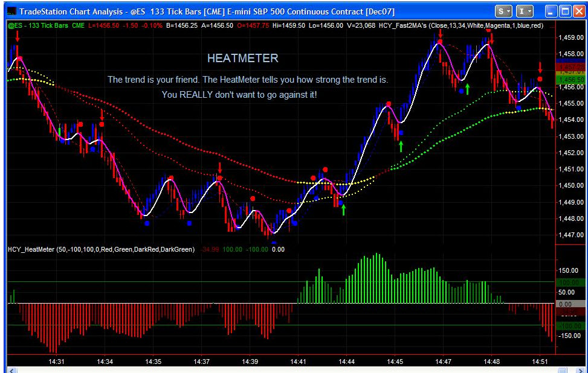Click the 1,448.00 price axis label
This screenshot has height=373, width=588.
point(571,218)
